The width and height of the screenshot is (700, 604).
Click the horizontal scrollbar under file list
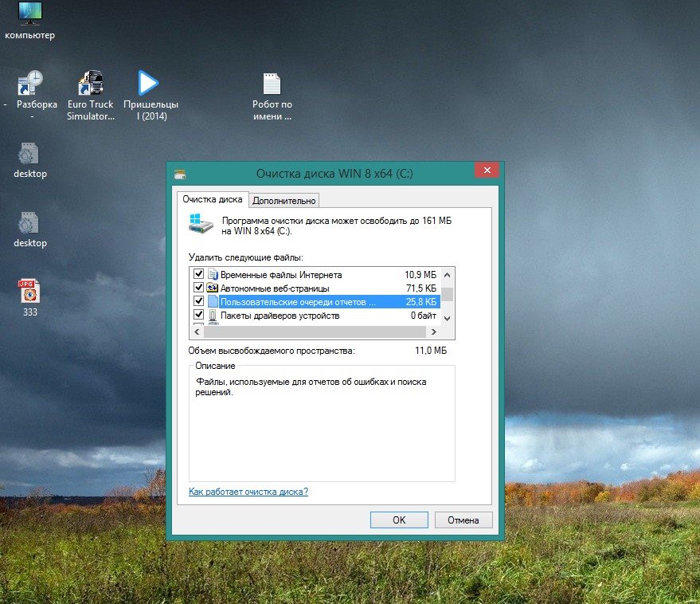[x=319, y=331]
